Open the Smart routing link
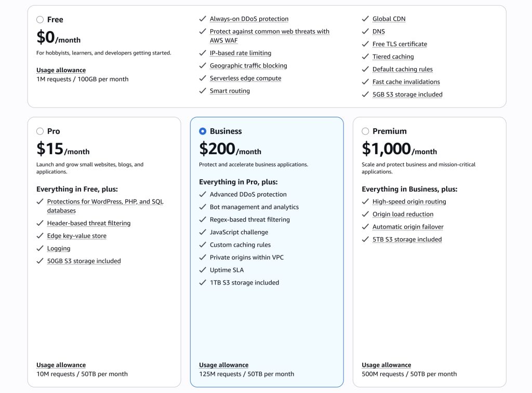This screenshot has width=532, height=393. [x=230, y=90]
